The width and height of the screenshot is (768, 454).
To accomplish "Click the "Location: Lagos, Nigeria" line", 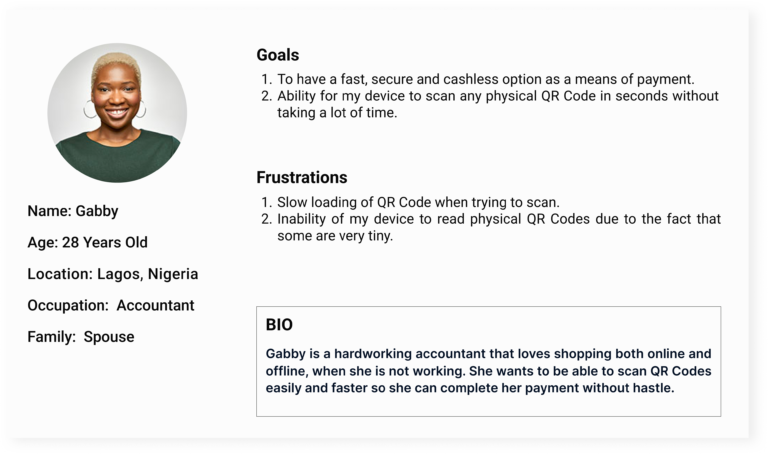I will (112, 274).
